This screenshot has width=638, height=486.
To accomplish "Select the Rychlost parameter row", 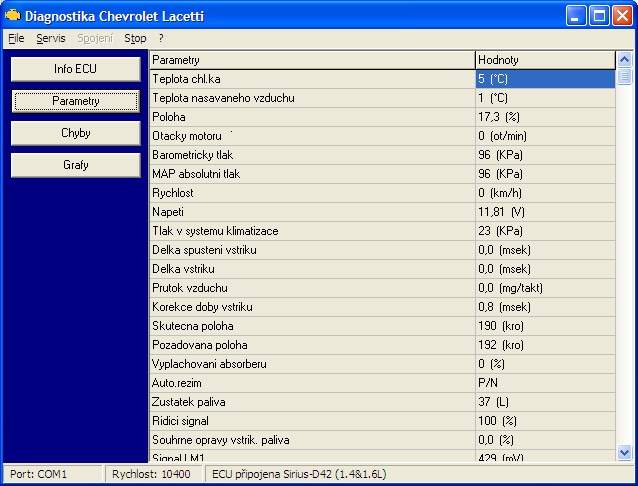I will pos(382,193).
